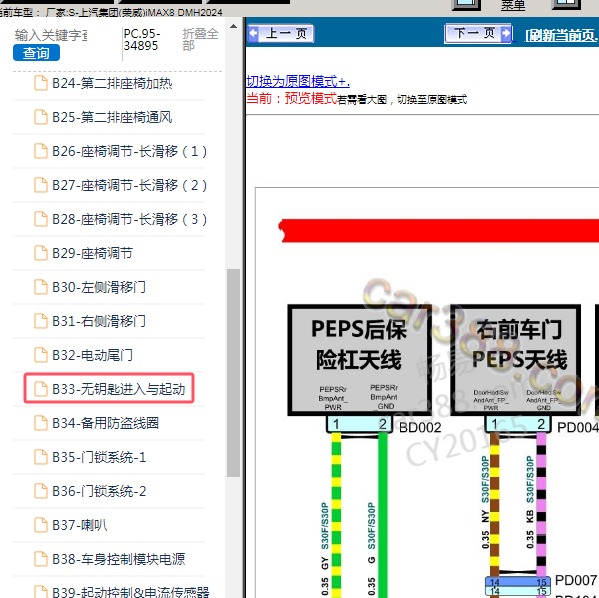Open B31-右侧滑移门 diagram
This screenshot has height=598, width=599.
click(99, 321)
